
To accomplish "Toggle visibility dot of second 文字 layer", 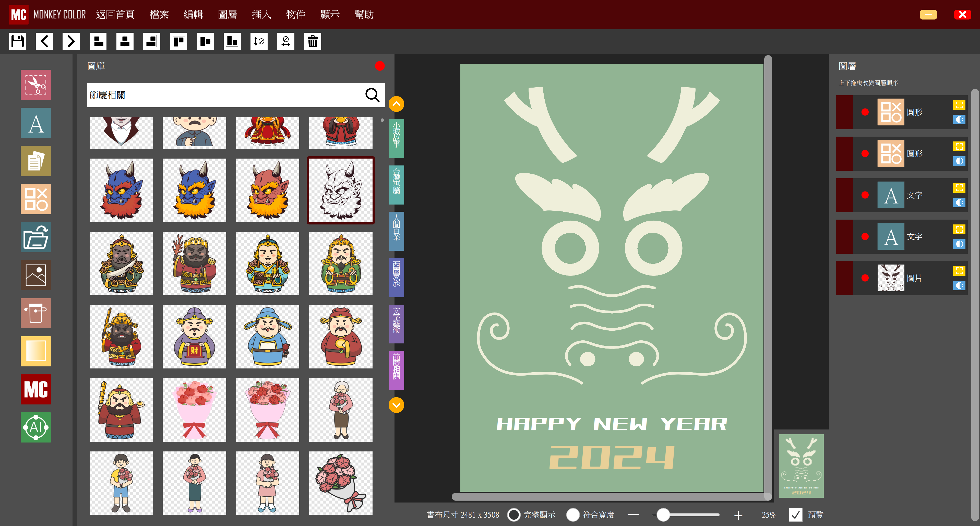I will pyautogui.click(x=865, y=236).
